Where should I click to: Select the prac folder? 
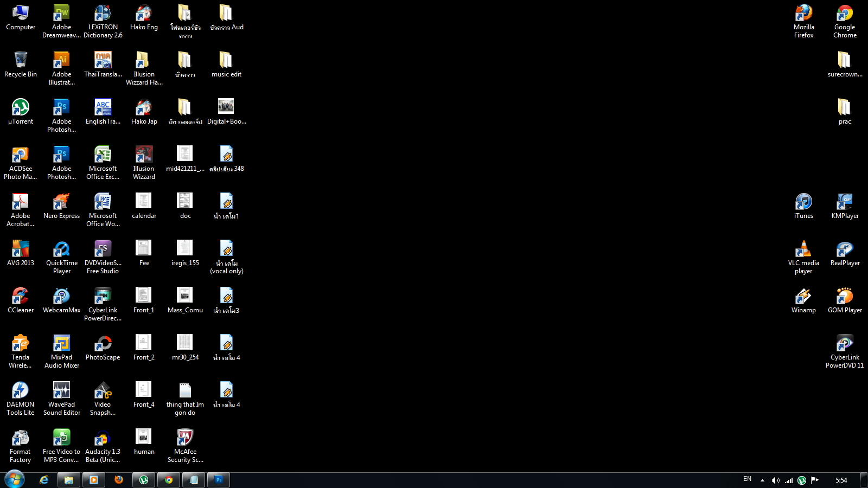point(845,112)
